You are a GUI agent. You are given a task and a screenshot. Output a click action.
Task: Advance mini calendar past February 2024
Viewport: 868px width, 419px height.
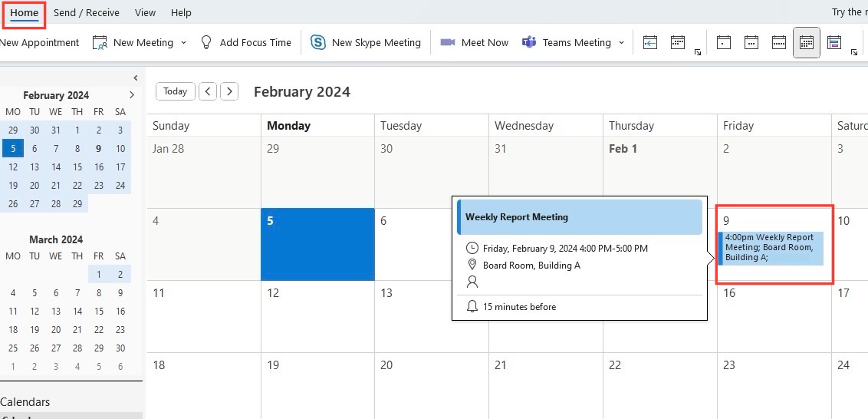[132, 95]
